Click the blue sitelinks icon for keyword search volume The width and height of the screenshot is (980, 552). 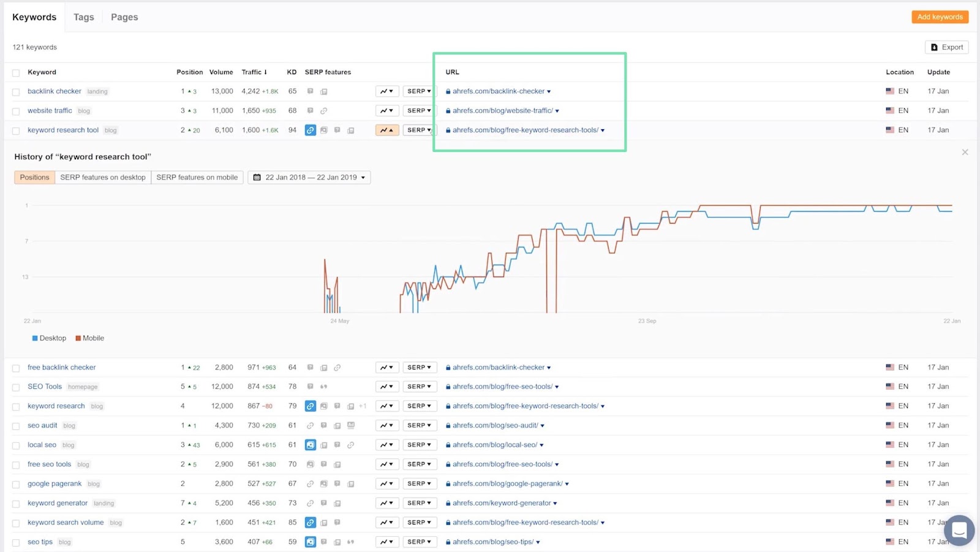point(311,523)
